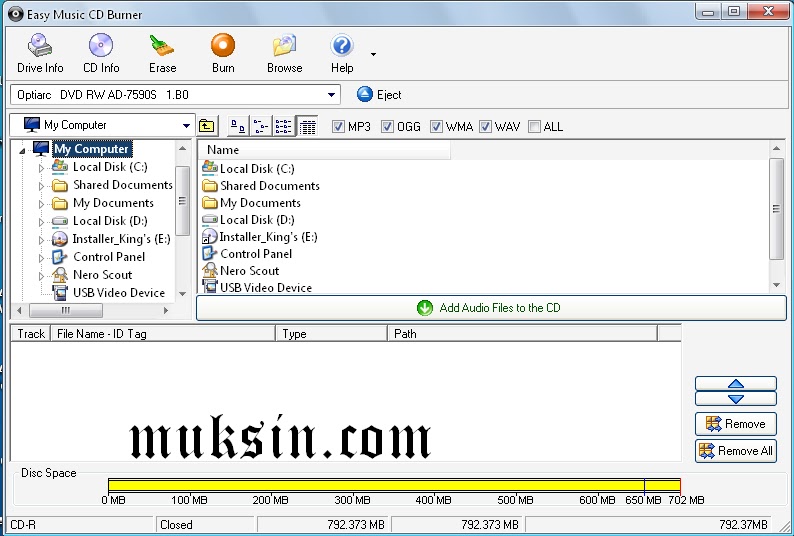Click folder tree horizontal scroll right arrow

point(166,310)
